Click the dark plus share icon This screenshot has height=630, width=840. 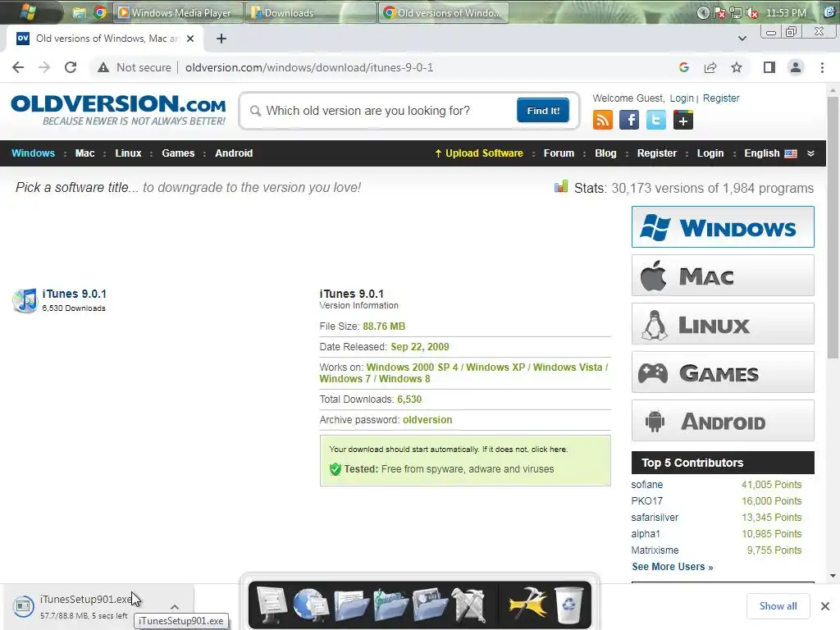(683, 120)
